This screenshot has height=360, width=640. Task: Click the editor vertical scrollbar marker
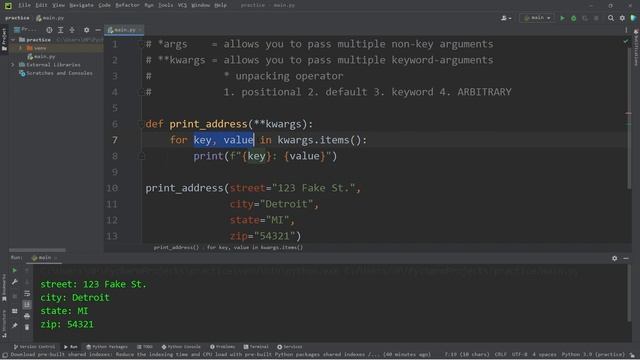(x=629, y=113)
